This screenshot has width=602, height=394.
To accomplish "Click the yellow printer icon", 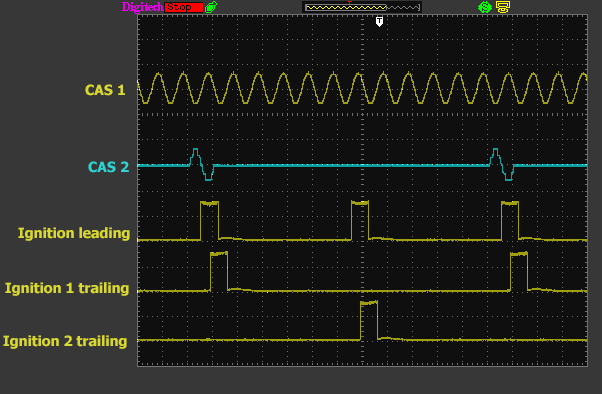I will point(503,7).
